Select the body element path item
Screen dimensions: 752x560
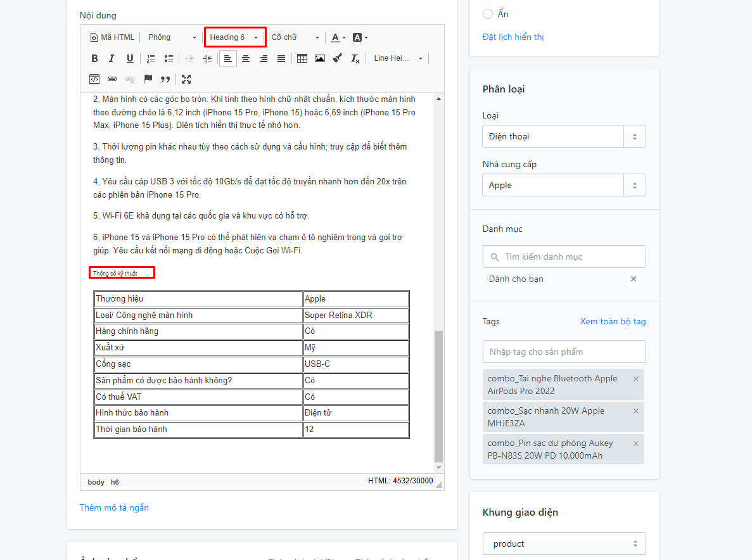(96, 482)
